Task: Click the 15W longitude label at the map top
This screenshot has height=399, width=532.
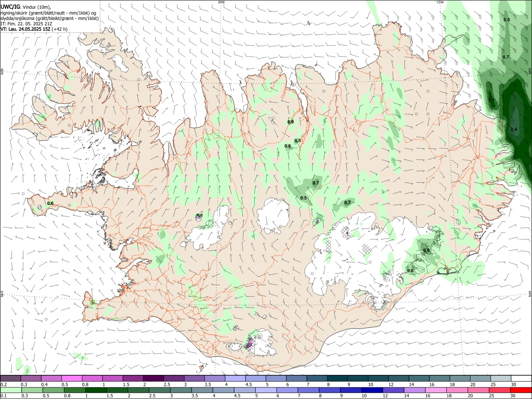Action: [440, 2]
